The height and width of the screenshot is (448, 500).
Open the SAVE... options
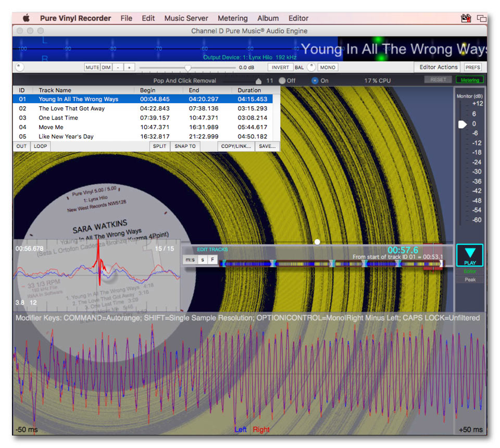coord(267,146)
